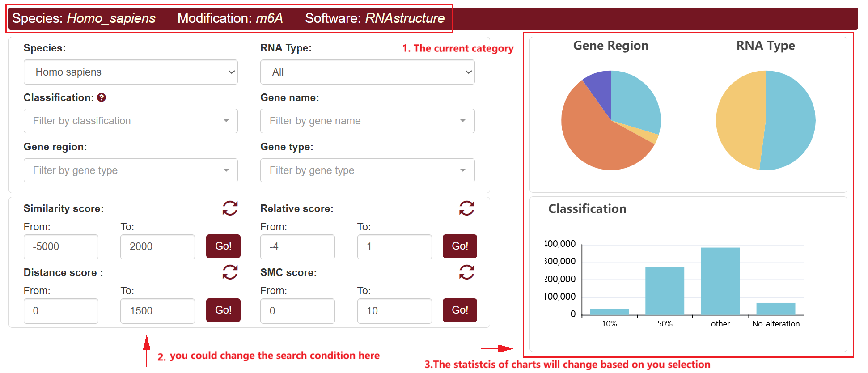868x373 pixels.
Task: Reset the Similarity score range
Action: tap(230, 208)
